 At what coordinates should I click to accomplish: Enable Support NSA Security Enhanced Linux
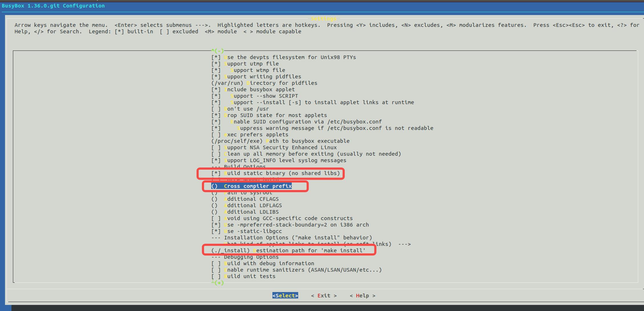point(274,148)
